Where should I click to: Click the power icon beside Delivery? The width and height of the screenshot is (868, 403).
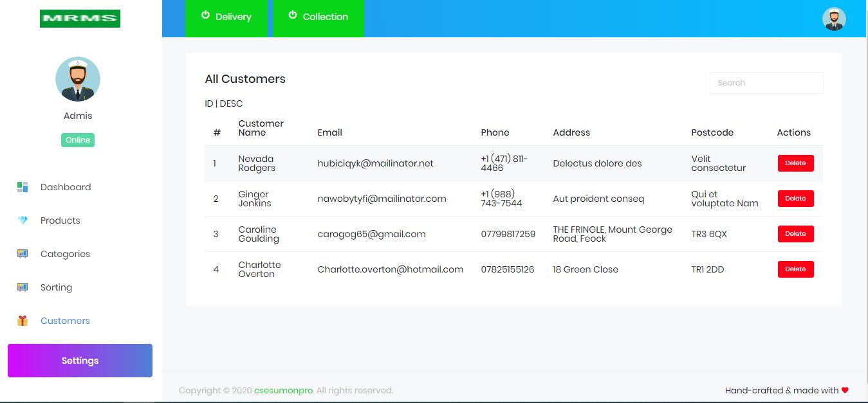206,15
